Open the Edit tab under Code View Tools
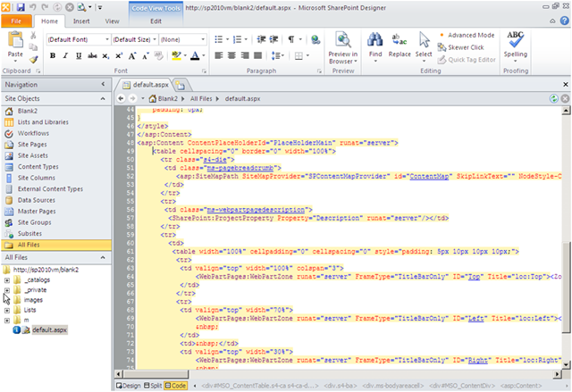This screenshot has width=572, height=392. coord(156,21)
